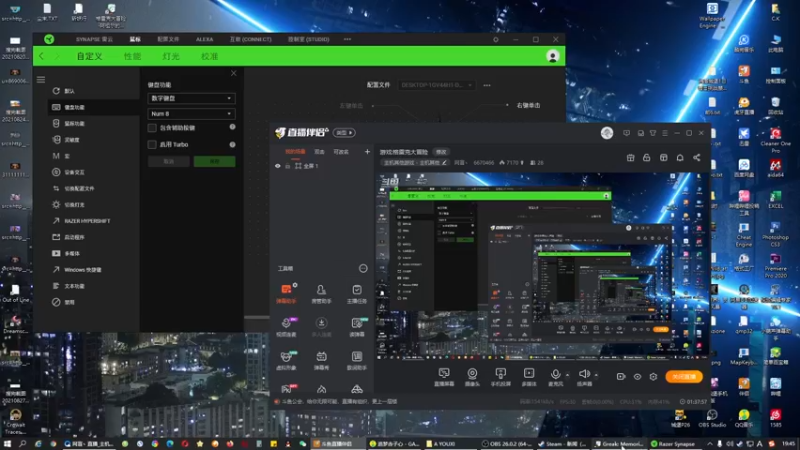800x450 pixels.
Task: Select 宏 macro option with M icon
Action: [67, 156]
